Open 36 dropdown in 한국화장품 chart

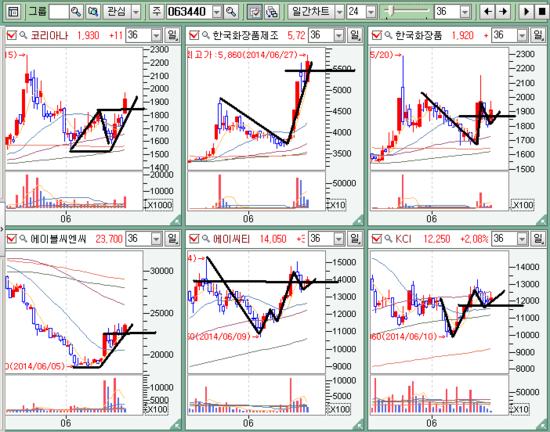pyautogui.click(x=522, y=35)
